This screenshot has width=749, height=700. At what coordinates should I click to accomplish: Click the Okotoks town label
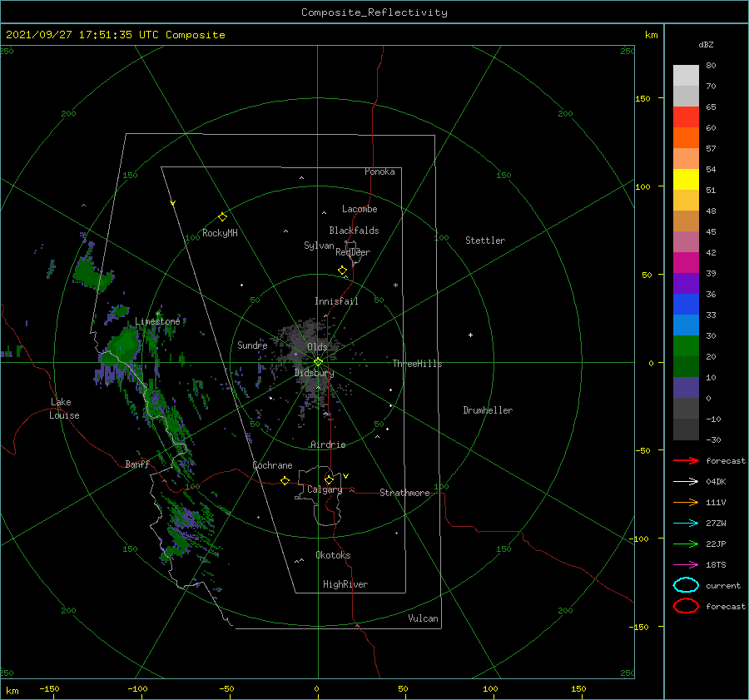[333, 555]
